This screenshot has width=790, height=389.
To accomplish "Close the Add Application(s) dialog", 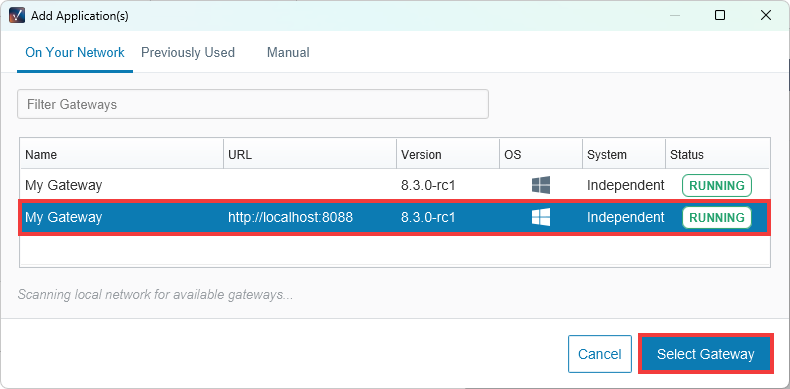I will [766, 16].
